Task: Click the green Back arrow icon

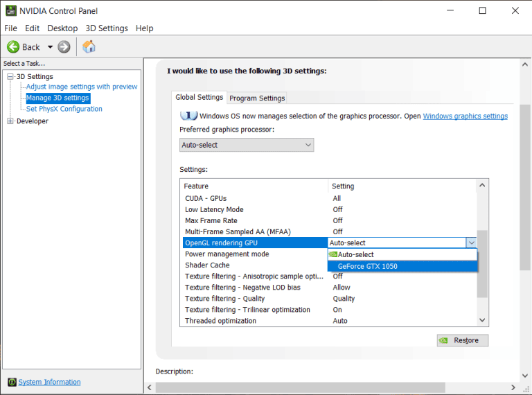Action: (13, 47)
